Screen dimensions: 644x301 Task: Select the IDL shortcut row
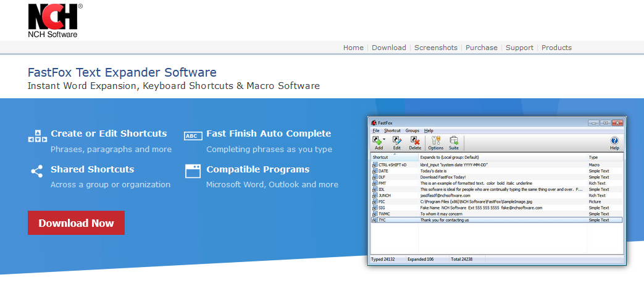(497, 189)
